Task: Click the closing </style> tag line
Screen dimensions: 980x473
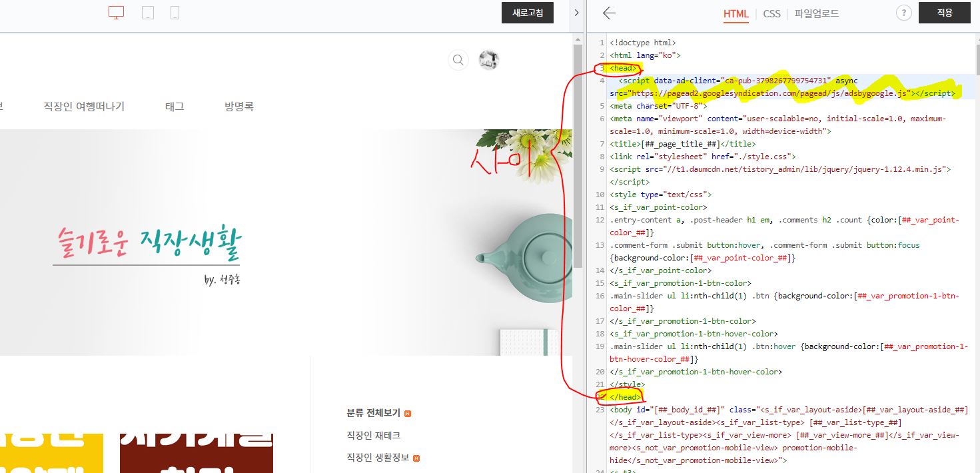Action: click(627, 384)
